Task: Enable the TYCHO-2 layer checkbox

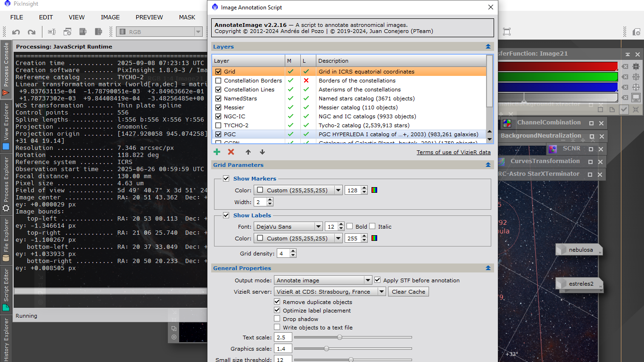Action: coord(218,125)
